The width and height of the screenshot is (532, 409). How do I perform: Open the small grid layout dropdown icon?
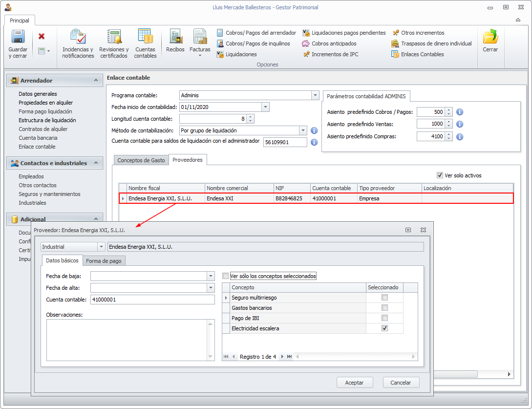pyautogui.click(x=44, y=51)
